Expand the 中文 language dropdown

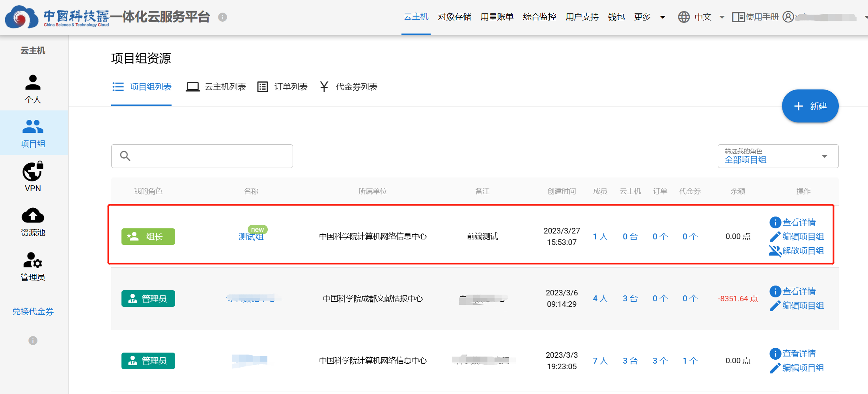722,17
